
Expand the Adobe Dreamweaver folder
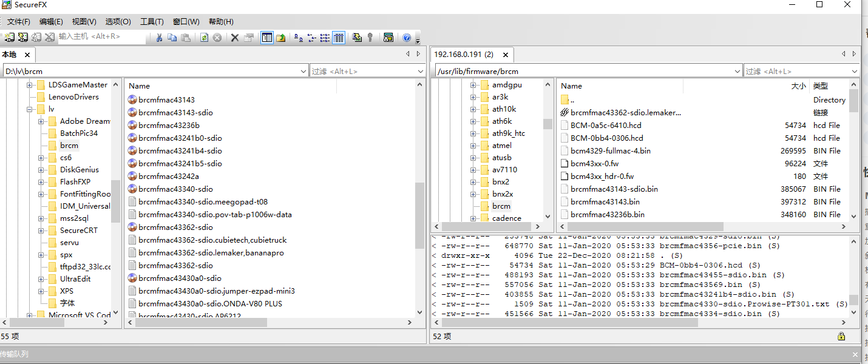[x=41, y=121]
